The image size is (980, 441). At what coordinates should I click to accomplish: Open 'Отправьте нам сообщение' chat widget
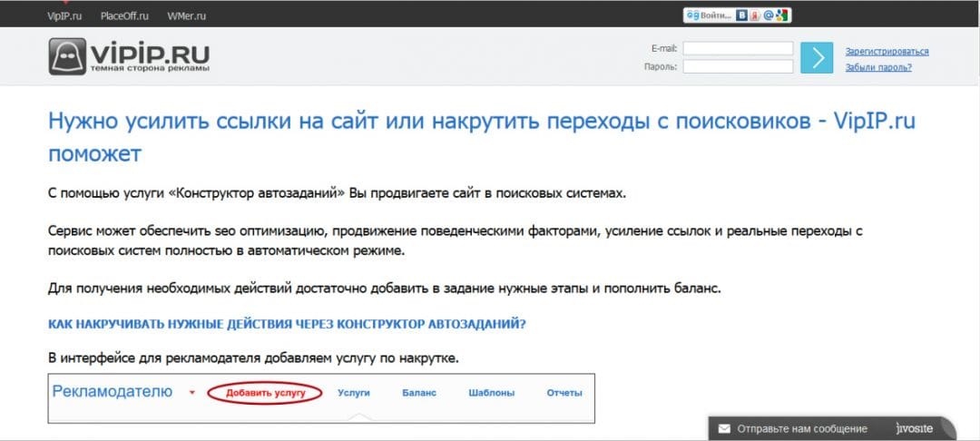point(802,429)
